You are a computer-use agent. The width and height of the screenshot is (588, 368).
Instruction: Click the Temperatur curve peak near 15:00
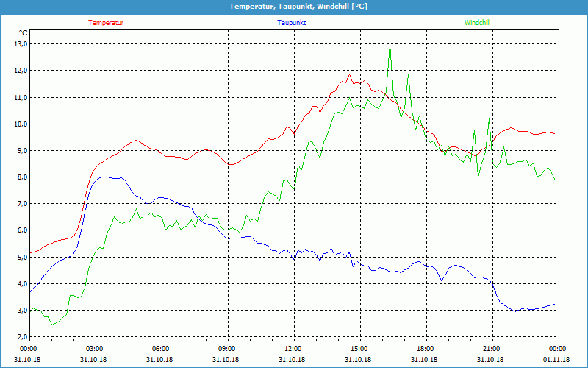pyautogui.click(x=350, y=74)
